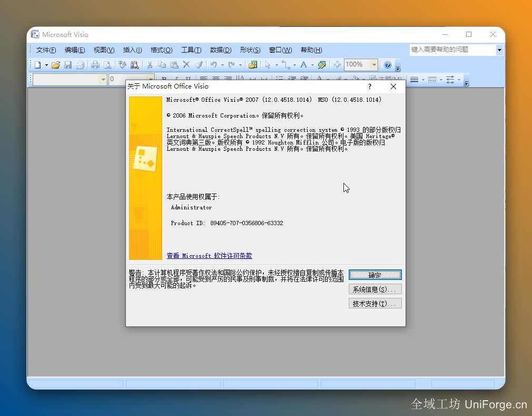
Task: Select the Pointer tool
Action: pyautogui.click(x=268, y=64)
